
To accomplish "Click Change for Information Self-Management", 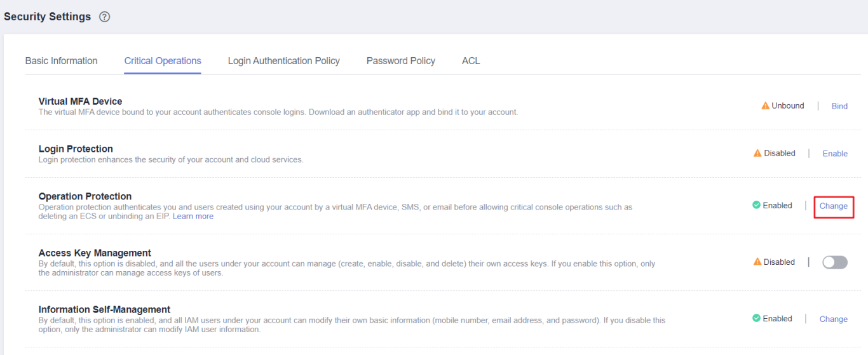I will click(x=833, y=319).
